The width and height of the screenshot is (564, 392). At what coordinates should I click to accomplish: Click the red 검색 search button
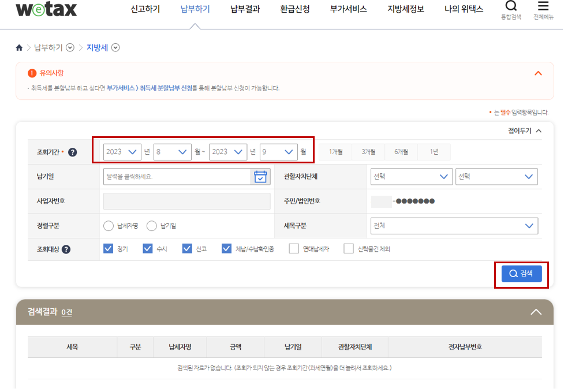[x=520, y=274]
